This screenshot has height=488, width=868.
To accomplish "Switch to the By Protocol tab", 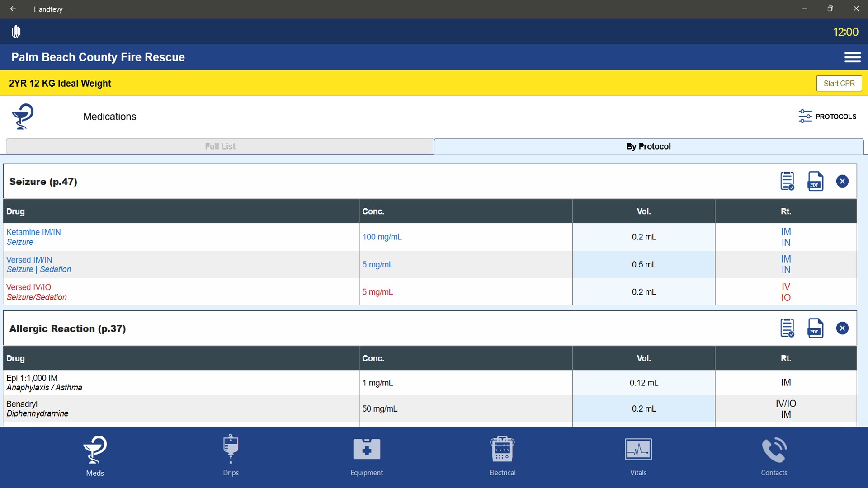I will coord(648,146).
